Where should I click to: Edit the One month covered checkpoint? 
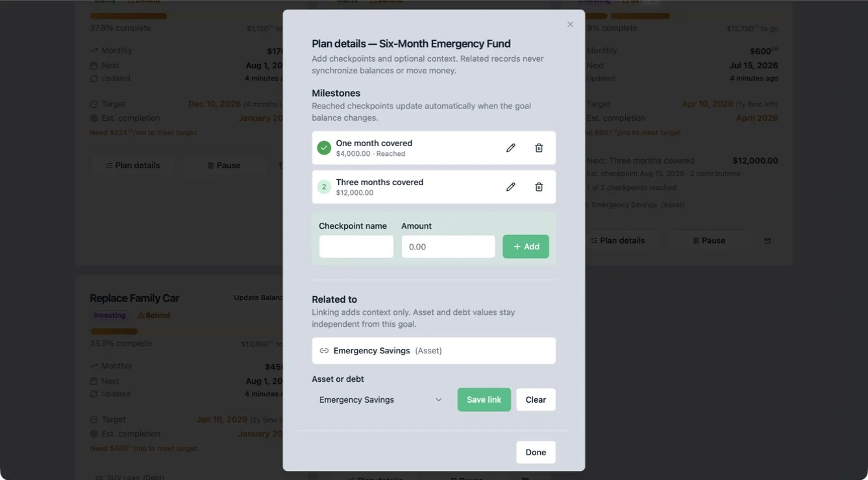(511, 148)
